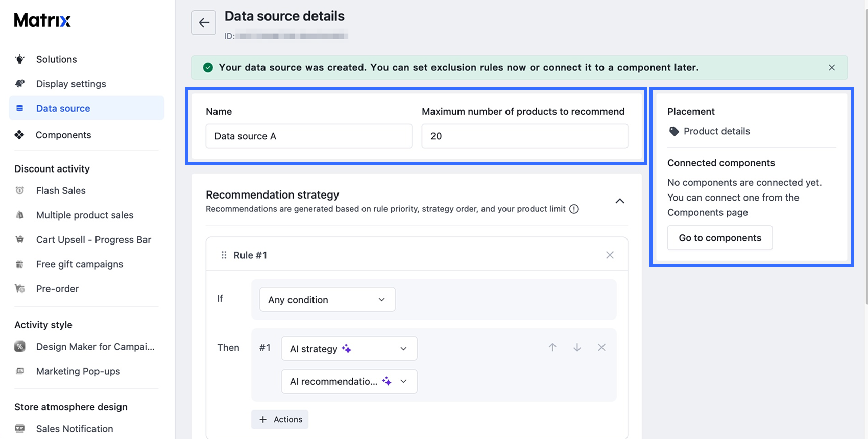Click the Actions button to add action

point(280,419)
